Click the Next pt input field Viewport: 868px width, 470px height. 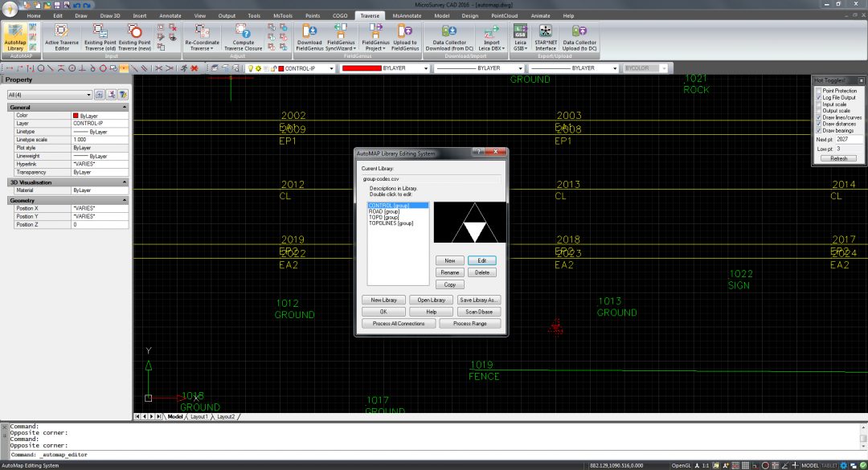pyautogui.click(x=850, y=139)
